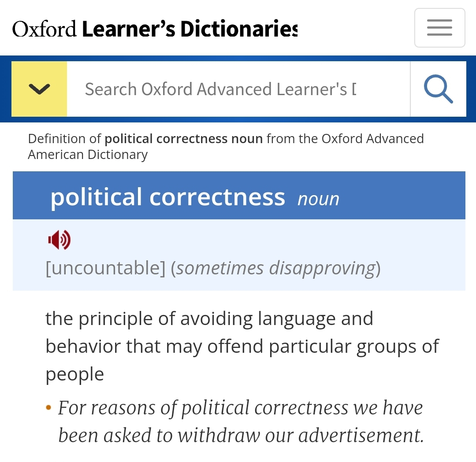Viewport: 476px width, 462px height.
Task: Click the orange bullet before the example
Action: click(x=48, y=408)
